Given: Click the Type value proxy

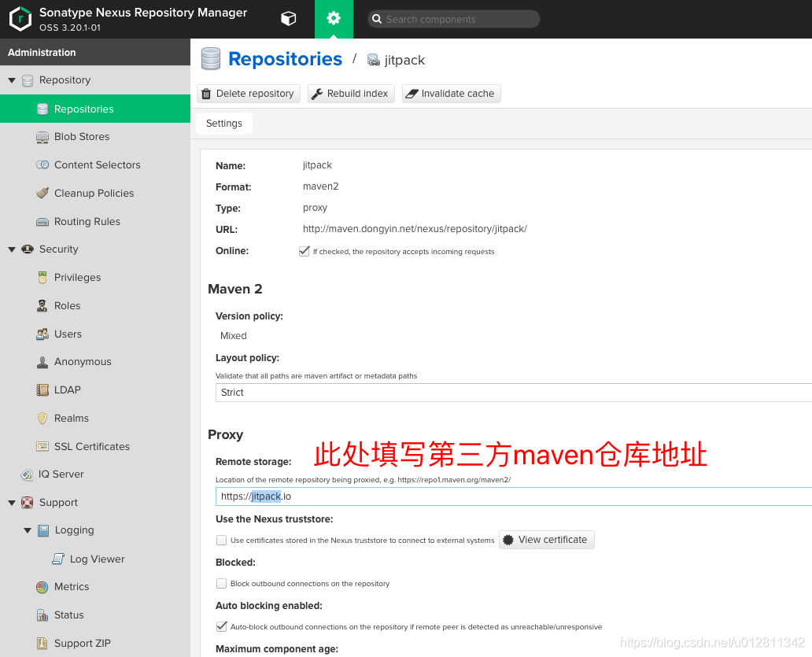Looking at the screenshot, I should pos(316,209).
